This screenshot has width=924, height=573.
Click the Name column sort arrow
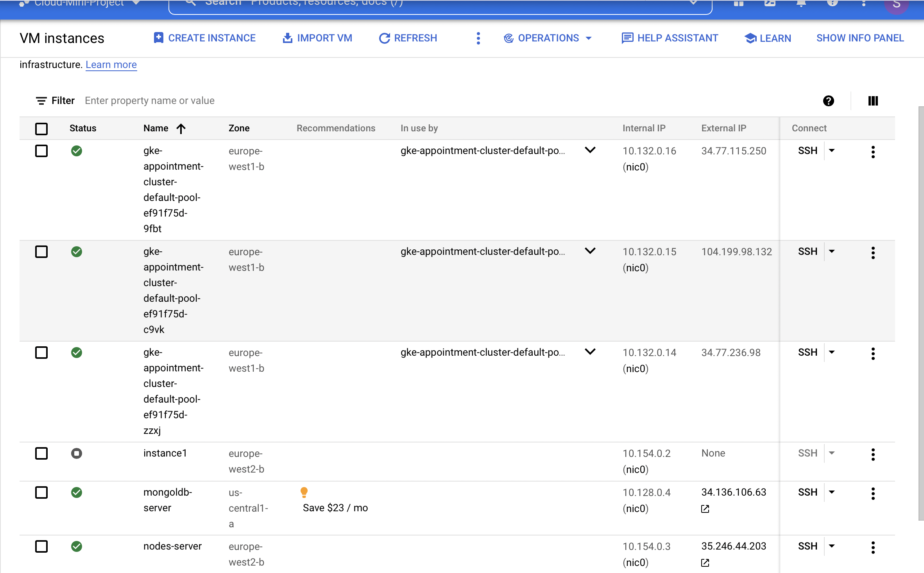tap(181, 129)
